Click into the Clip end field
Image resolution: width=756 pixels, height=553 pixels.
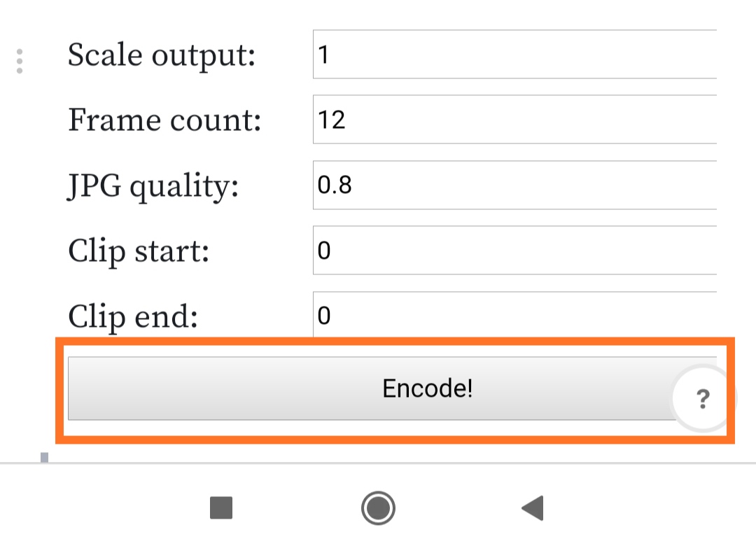514,314
